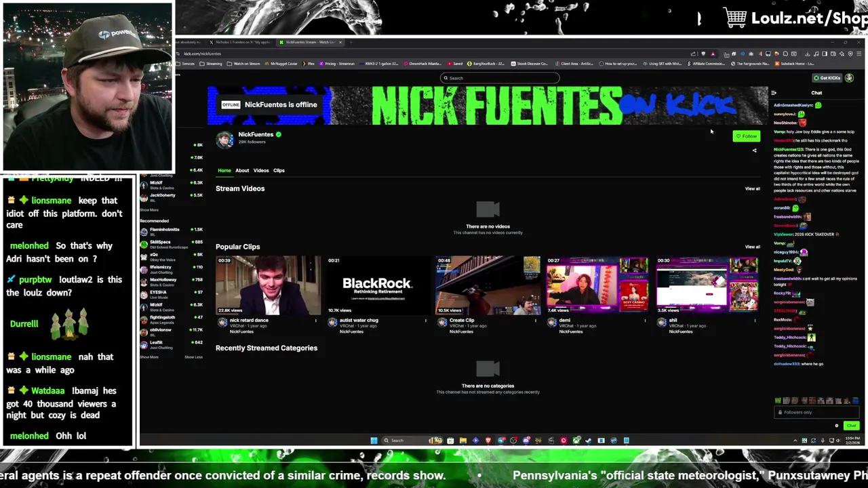The width and height of the screenshot is (868, 488).
Task: Select the SkillSpecs recommended channel
Action: [171, 244]
